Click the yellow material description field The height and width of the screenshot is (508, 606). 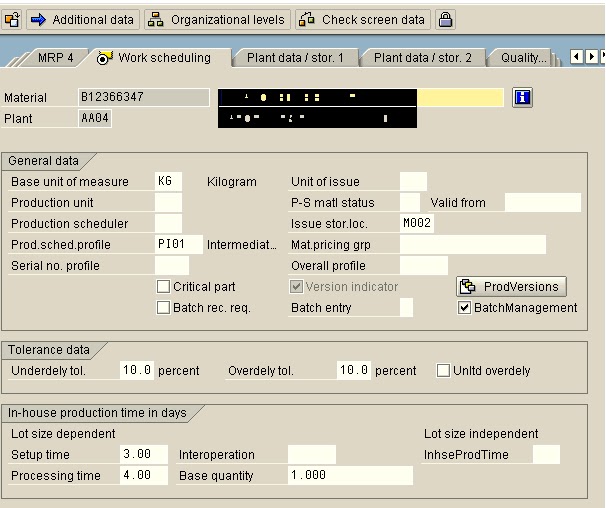[x=460, y=97]
